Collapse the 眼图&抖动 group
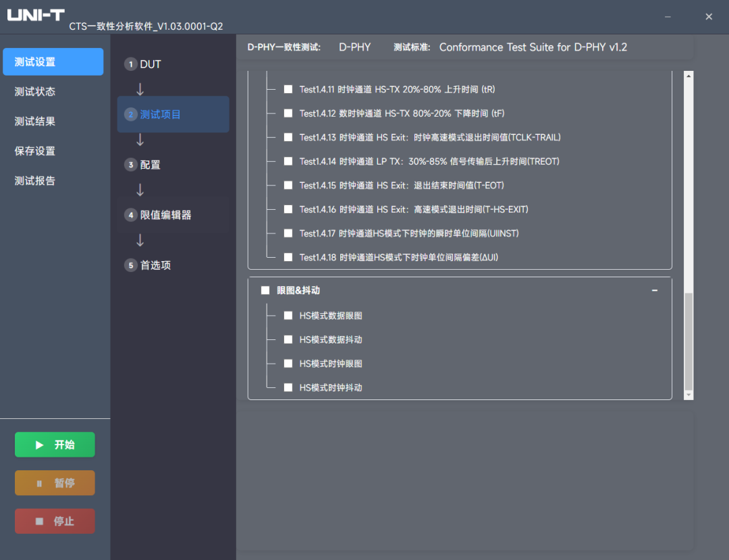Image resolution: width=729 pixels, height=560 pixels. tap(655, 290)
